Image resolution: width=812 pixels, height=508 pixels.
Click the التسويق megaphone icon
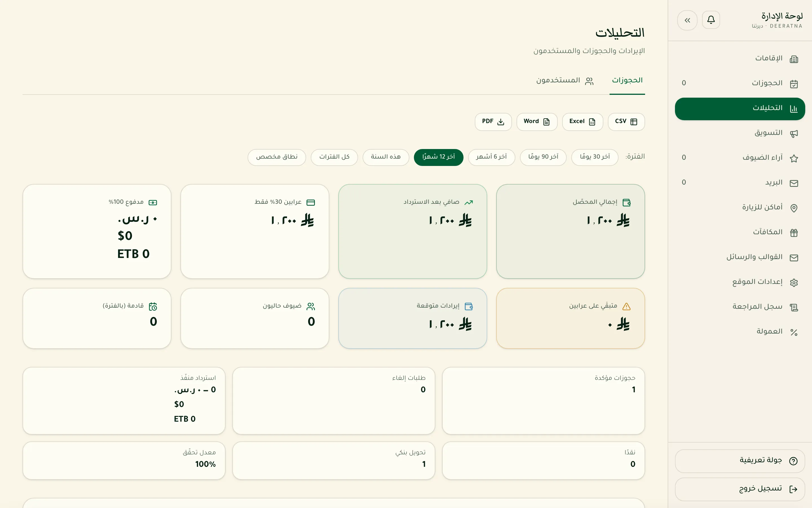[794, 134]
